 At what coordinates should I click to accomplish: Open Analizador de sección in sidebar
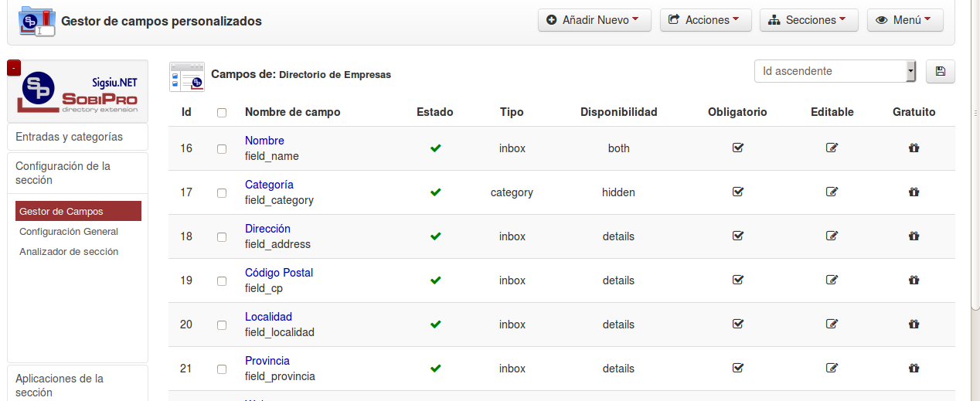[x=69, y=251]
